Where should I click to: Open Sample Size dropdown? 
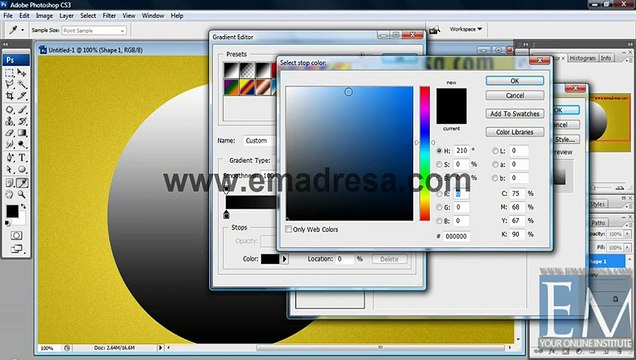[94, 30]
